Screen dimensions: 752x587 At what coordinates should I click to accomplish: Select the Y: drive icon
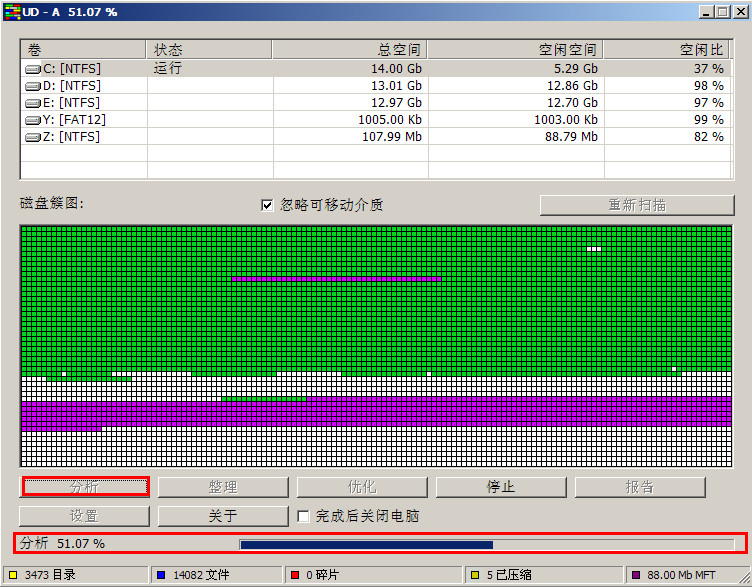click(x=33, y=120)
